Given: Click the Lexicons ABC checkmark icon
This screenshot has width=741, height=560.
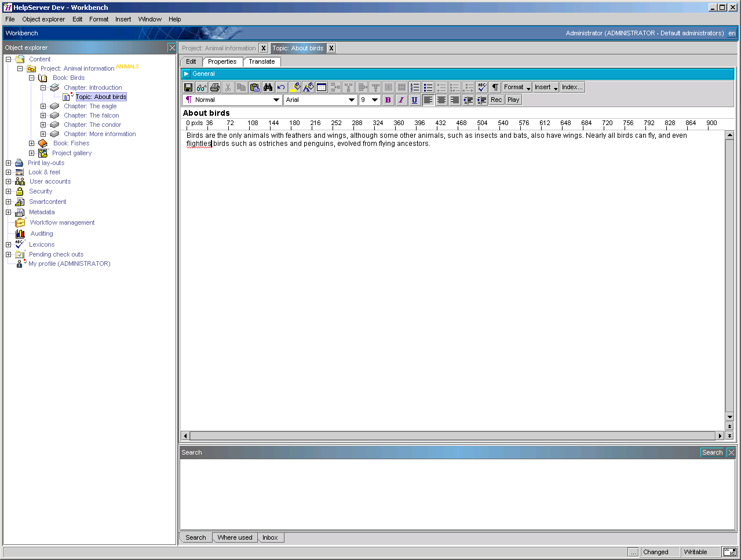Looking at the screenshot, I should (x=20, y=244).
